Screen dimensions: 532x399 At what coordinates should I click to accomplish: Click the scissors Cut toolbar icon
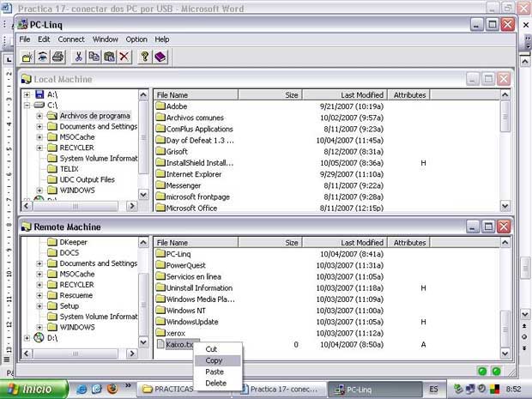[x=78, y=57]
